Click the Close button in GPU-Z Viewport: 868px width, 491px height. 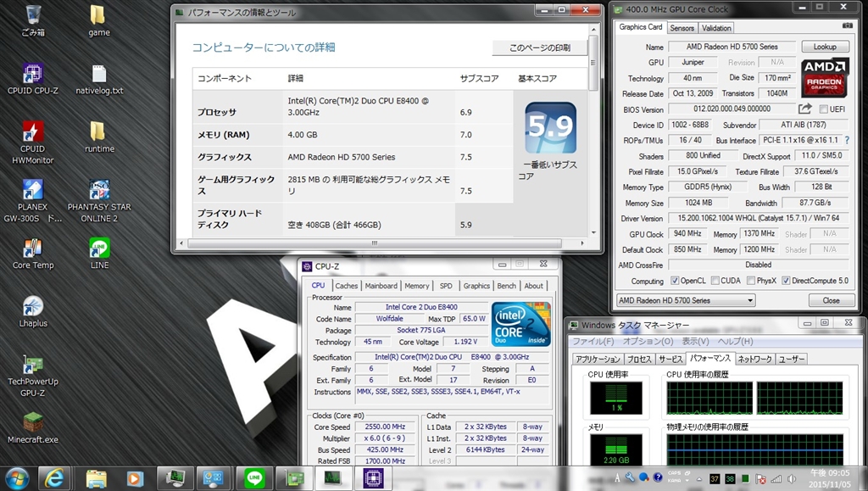point(831,300)
